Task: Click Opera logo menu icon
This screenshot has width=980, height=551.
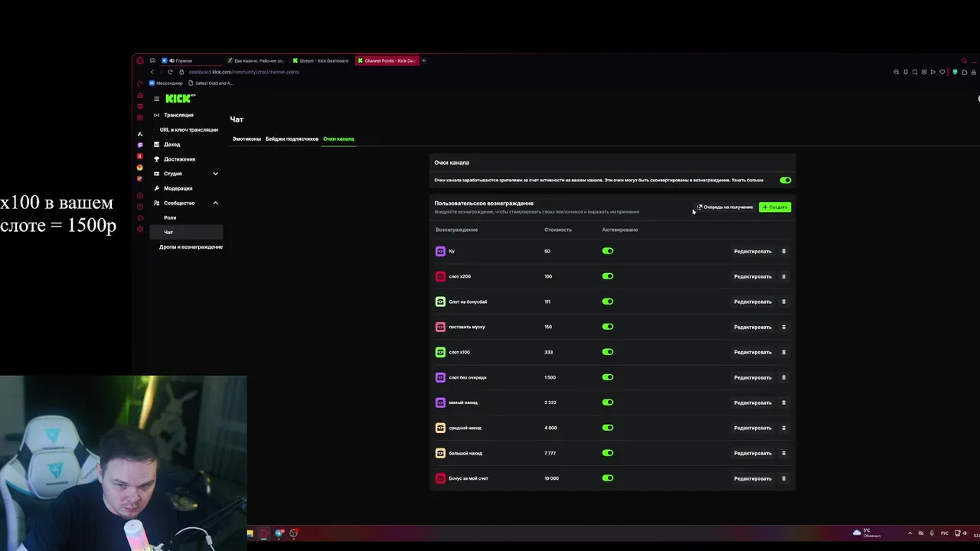Action: (139, 60)
